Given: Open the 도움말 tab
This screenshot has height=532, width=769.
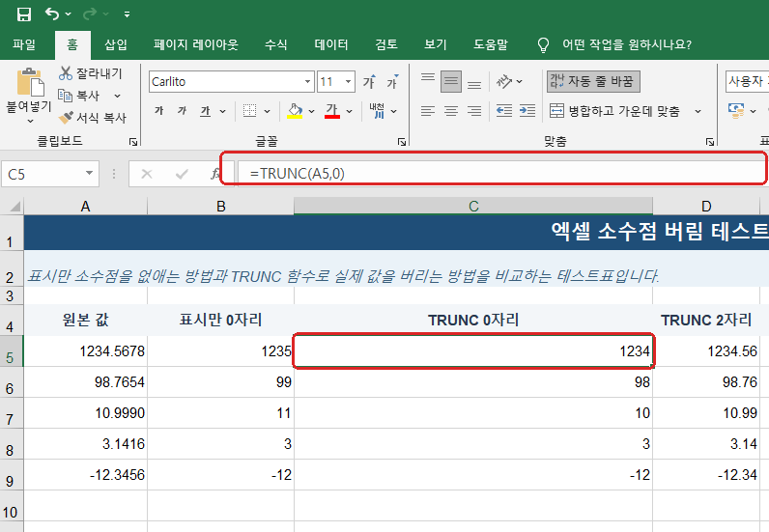Looking at the screenshot, I should 491,44.
